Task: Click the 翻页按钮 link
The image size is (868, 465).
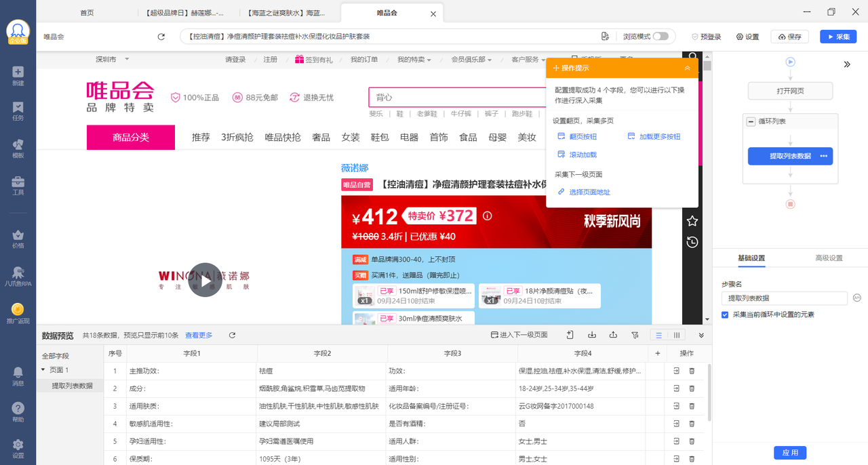Action: coord(577,136)
